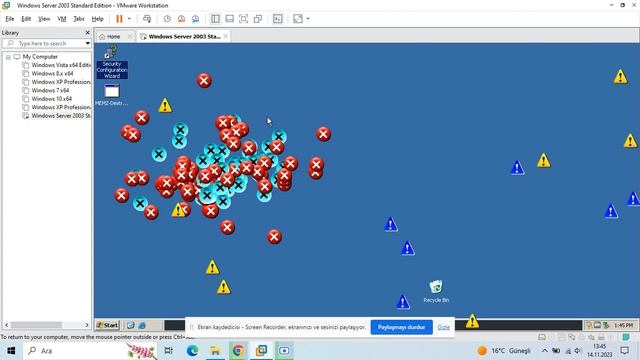Enter full screen mode

[x=243, y=19]
